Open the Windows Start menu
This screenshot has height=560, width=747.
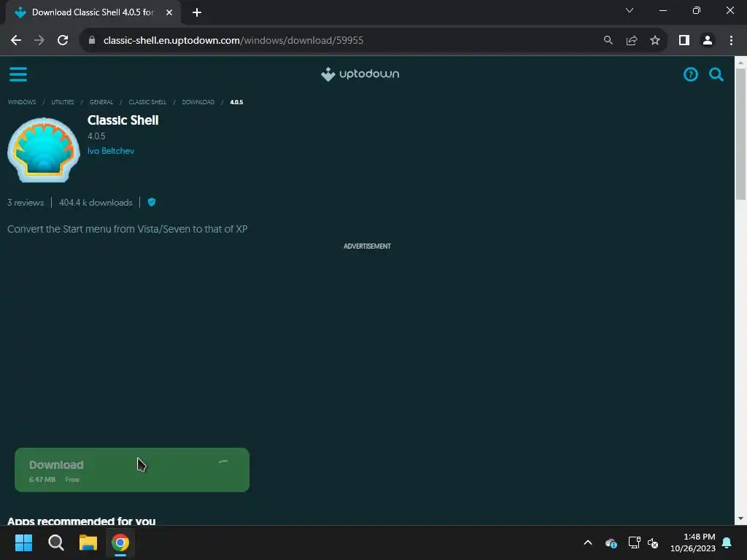tap(23, 542)
